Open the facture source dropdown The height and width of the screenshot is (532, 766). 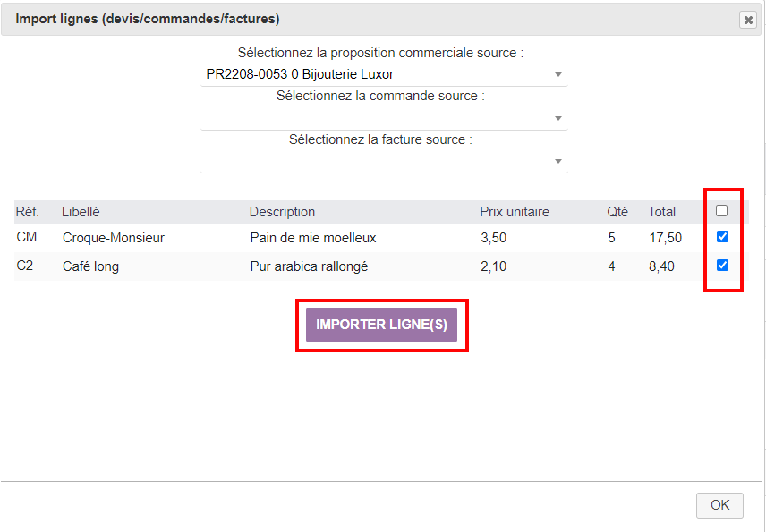[x=559, y=161]
